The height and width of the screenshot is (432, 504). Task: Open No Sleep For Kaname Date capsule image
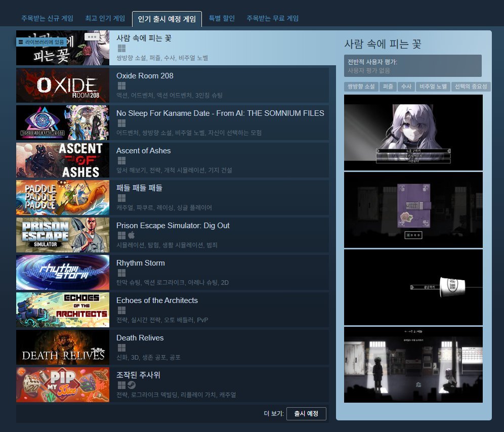click(63, 123)
